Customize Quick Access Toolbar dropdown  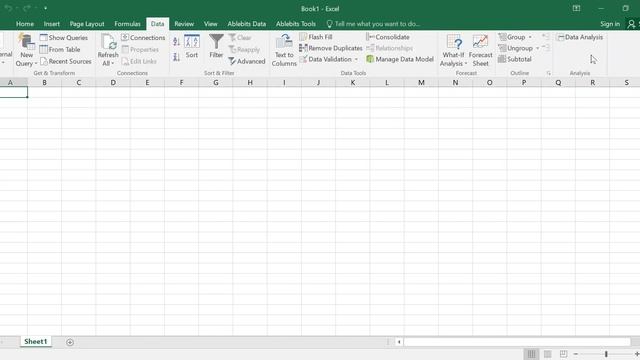pos(45,8)
